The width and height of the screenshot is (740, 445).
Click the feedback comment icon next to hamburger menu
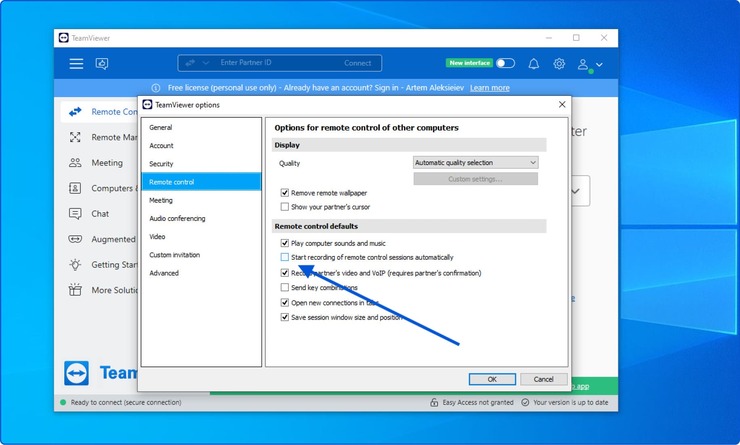(102, 64)
